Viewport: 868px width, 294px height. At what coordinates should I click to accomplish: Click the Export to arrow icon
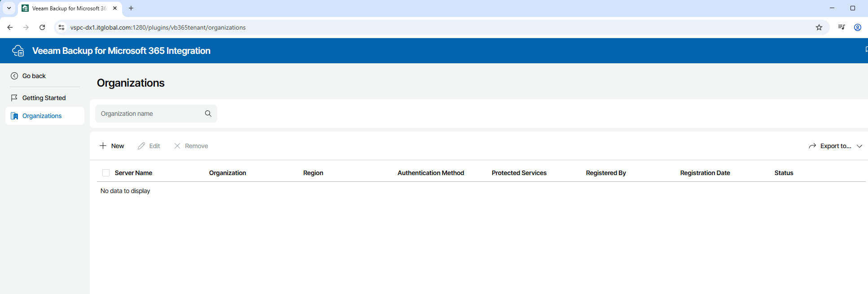tap(812, 146)
